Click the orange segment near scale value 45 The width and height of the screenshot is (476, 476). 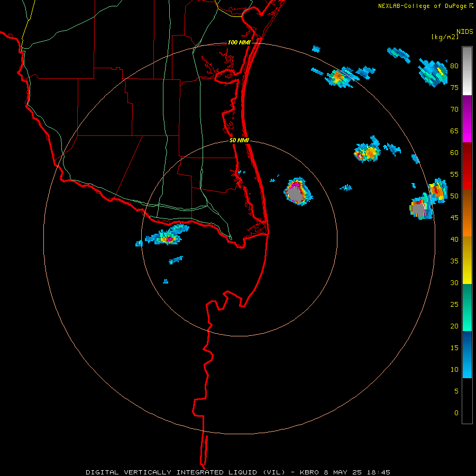pyautogui.click(x=467, y=213)
